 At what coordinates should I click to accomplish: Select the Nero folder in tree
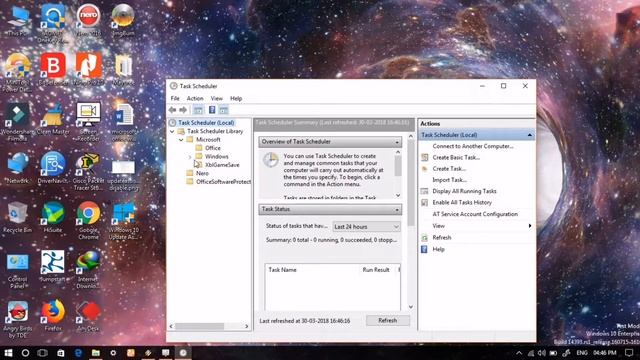click(202, 173)
